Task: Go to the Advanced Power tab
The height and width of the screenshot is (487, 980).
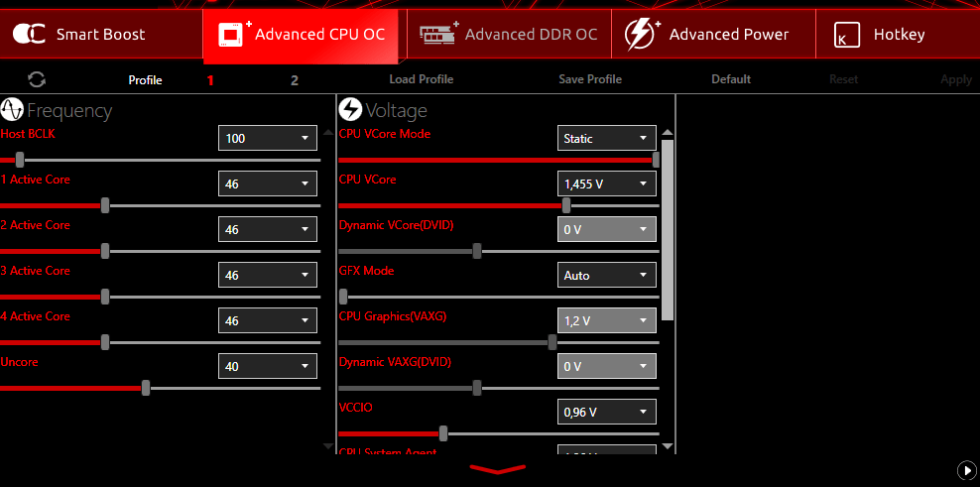Action: [x=713, y=34]
